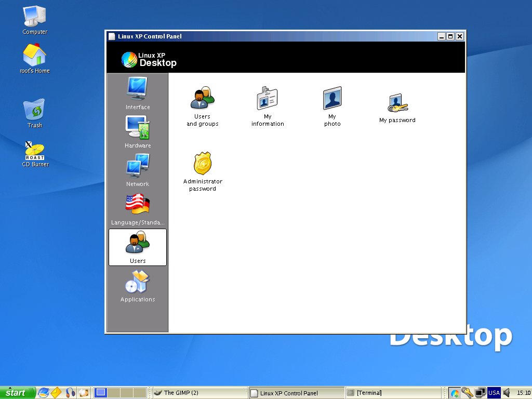Click root's Home desktop icon

click(x=35, y=58)
